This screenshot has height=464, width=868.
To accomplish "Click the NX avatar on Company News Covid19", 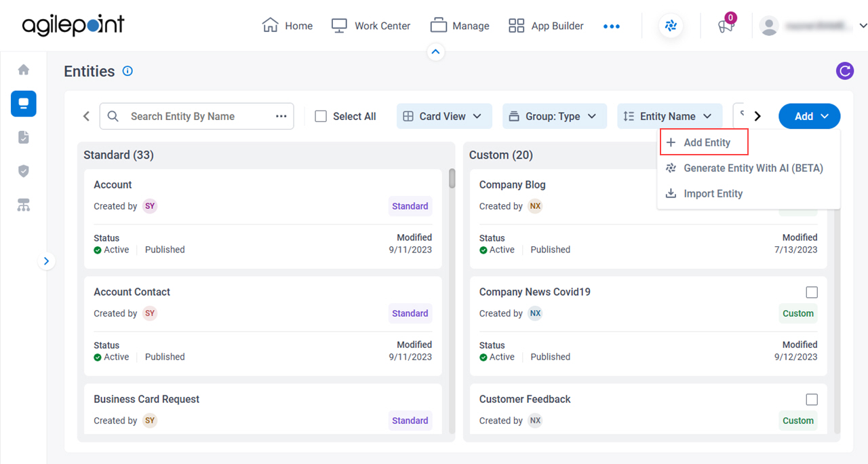I will point(536,313).
